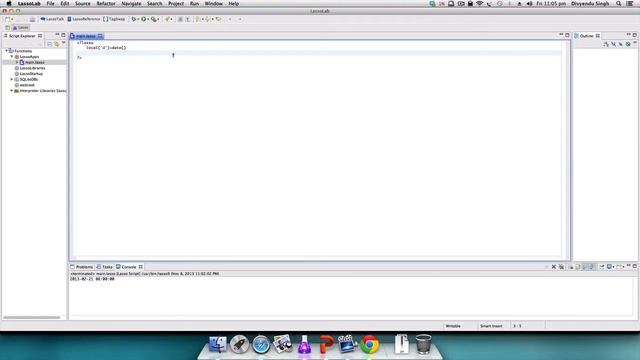
Task: Open the Refactor menu
Action: [x=106, y=4]
